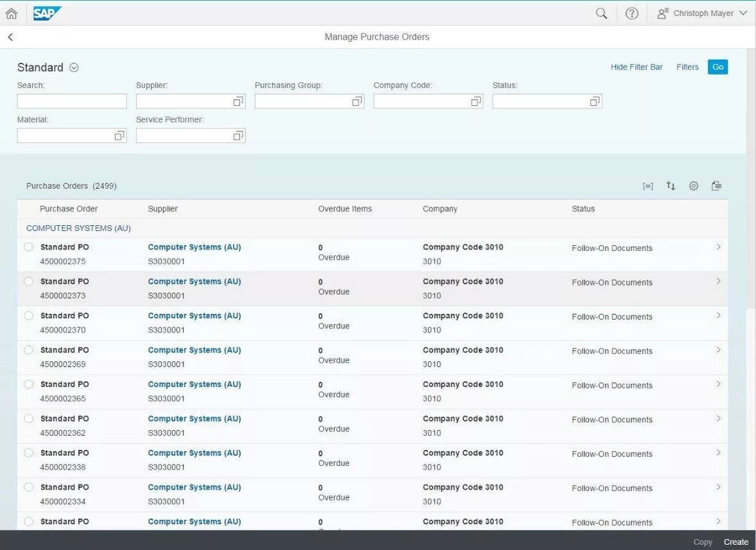The width and height of the screenshot is (756, 550).
Task: Click the Overdue Items column header
Action: [x=345, y=209]
